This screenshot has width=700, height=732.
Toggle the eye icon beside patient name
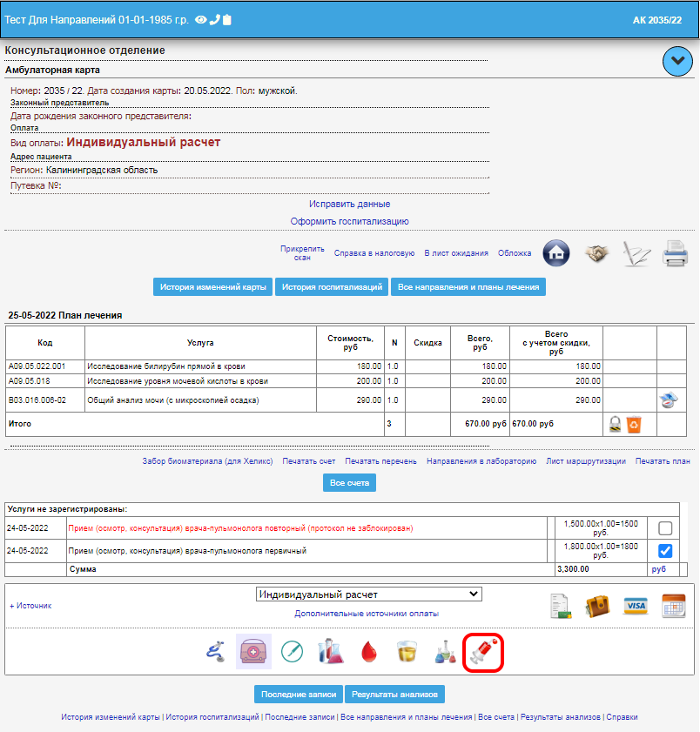201,19
